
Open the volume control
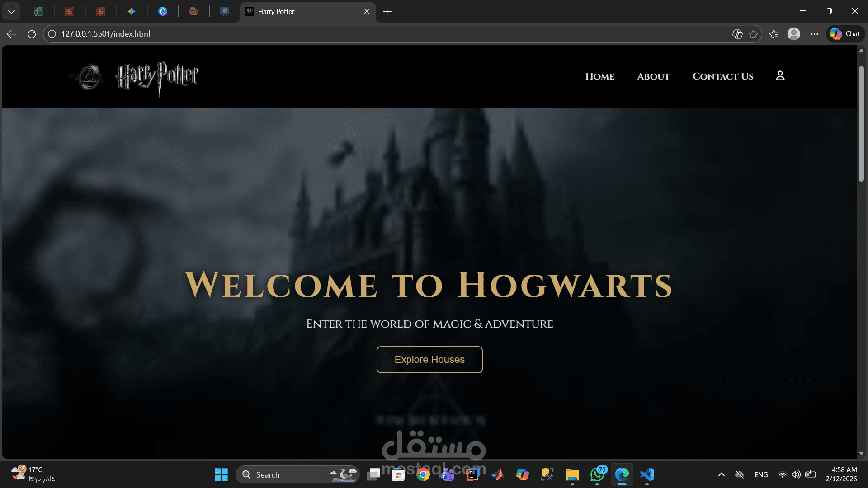point(796,474)
